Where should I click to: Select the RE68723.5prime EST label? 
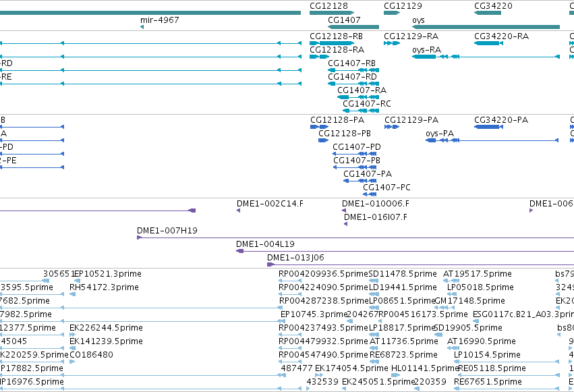pos(403,355)
